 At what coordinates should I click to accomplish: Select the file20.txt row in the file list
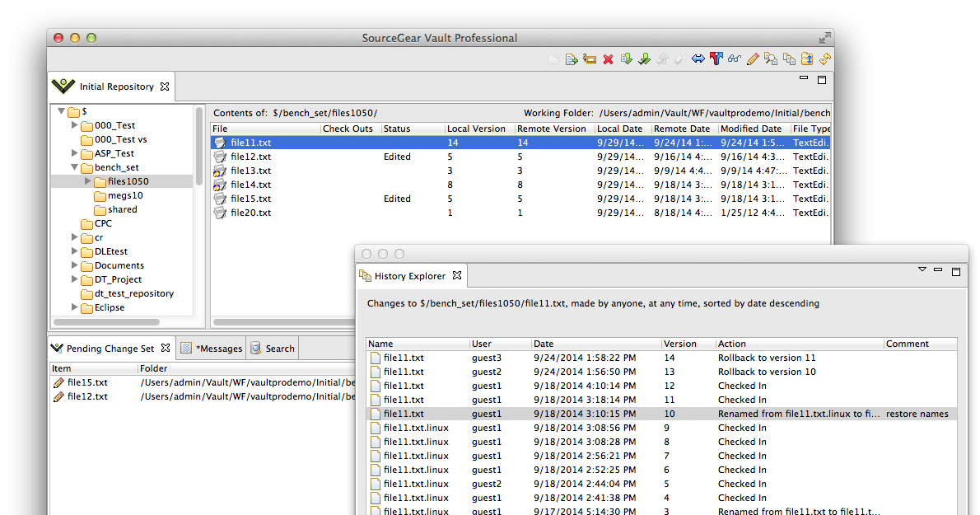[520, 213]
